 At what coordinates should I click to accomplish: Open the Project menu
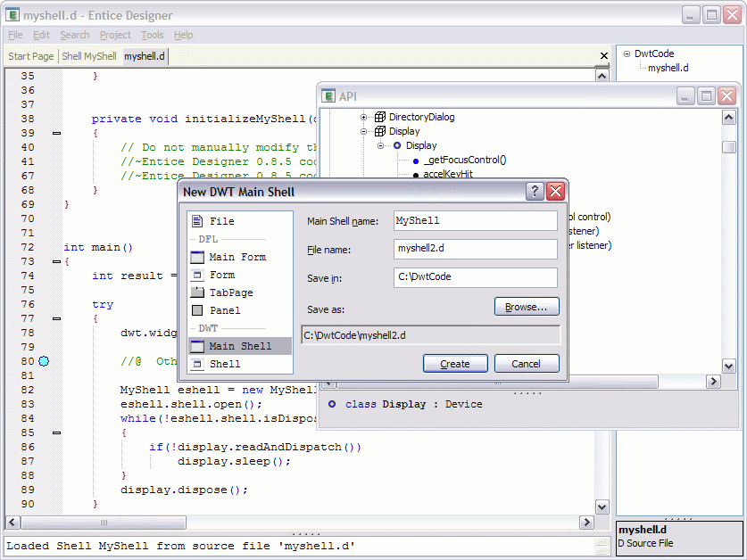click(x=115, y=35)
